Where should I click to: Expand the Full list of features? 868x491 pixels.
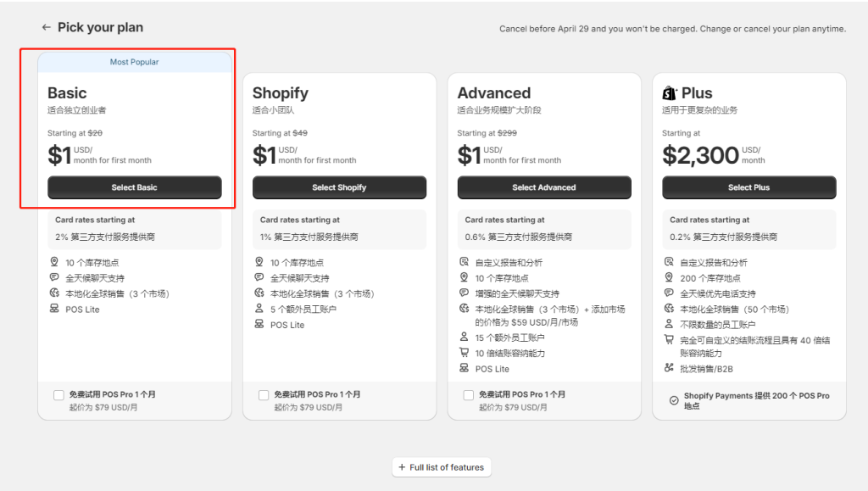(441, 467)
